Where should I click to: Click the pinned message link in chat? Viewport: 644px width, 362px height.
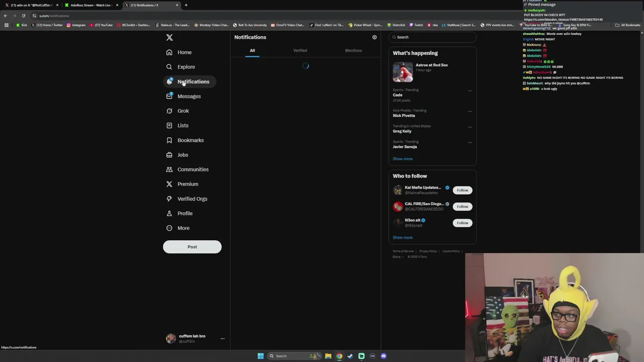pos(563,20)
